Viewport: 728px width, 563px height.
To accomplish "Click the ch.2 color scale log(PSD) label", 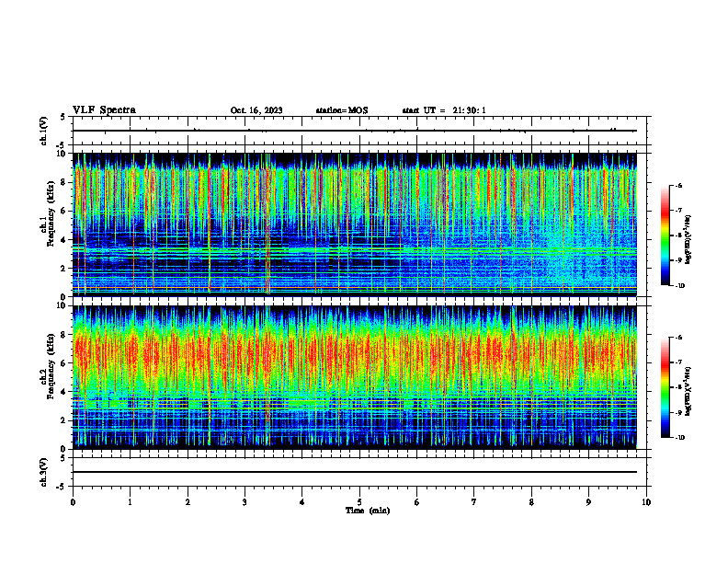I will click(x=688, y=391).
